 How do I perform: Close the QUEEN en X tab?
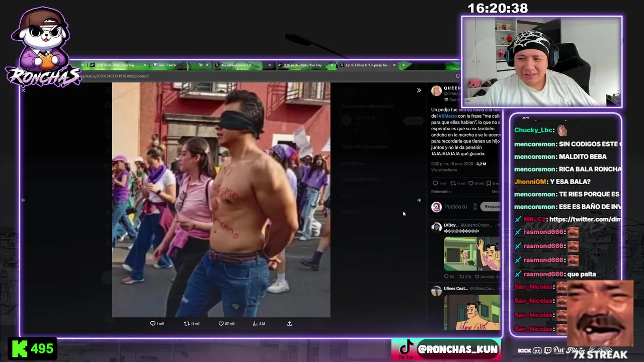tap(394, 65)
